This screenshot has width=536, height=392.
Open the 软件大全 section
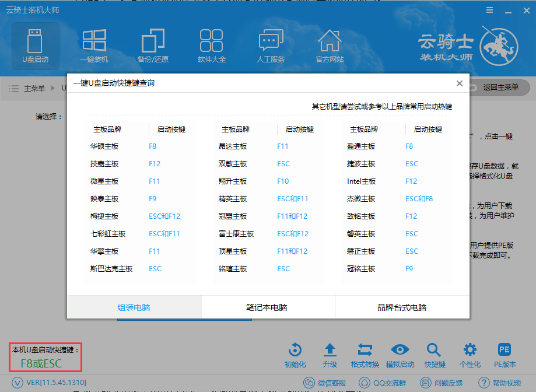tap(211, 45)
